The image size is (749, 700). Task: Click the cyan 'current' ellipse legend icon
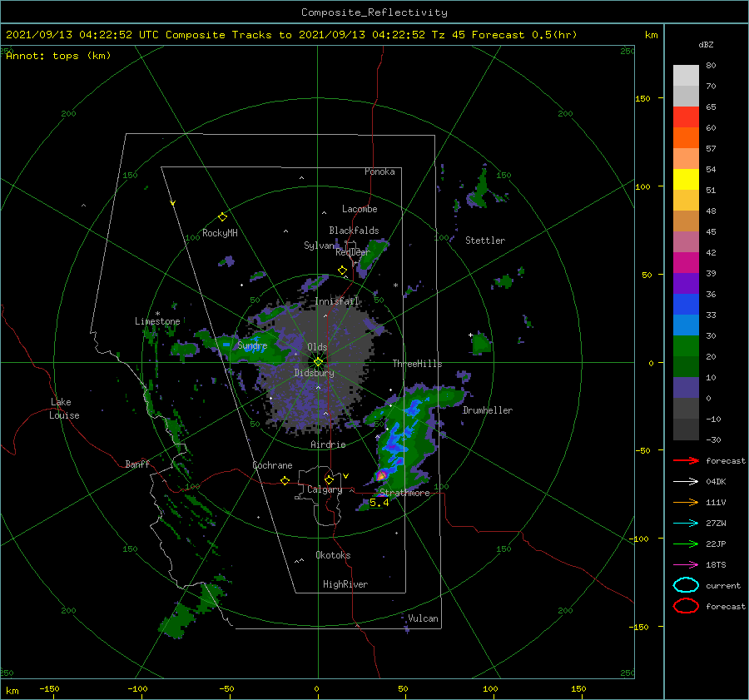click(686, 585)
